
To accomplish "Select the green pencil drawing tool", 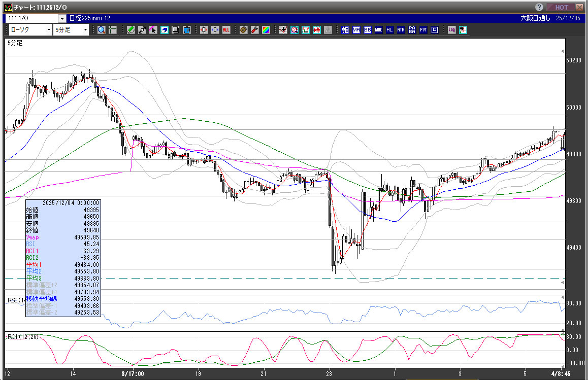I will coord(131,30).
